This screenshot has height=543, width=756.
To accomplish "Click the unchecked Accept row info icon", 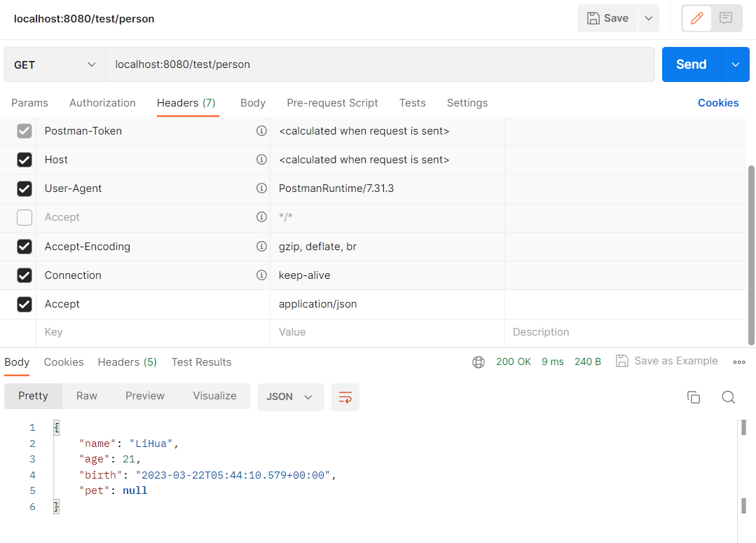I will coord(261,217).
